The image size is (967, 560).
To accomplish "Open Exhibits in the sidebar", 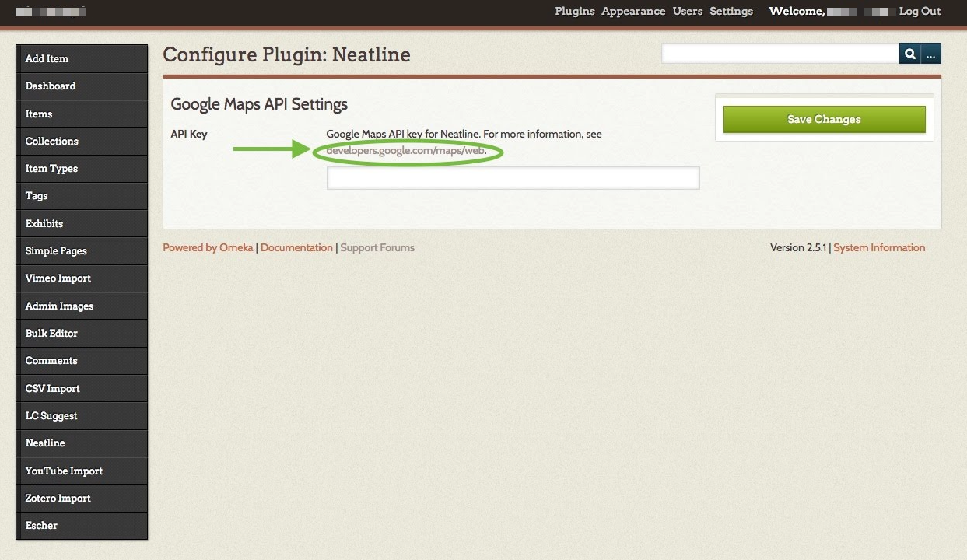I will pyautogui.click(x=82, y=223).
